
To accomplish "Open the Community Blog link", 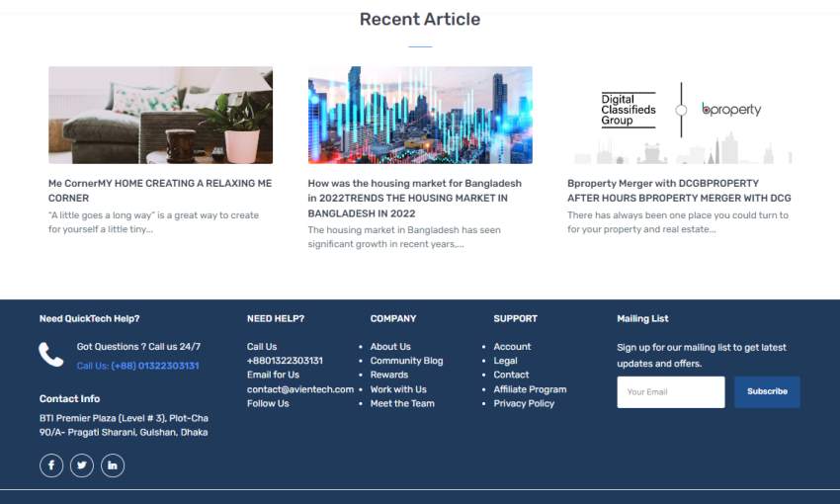I will click(x=406, y=361).
